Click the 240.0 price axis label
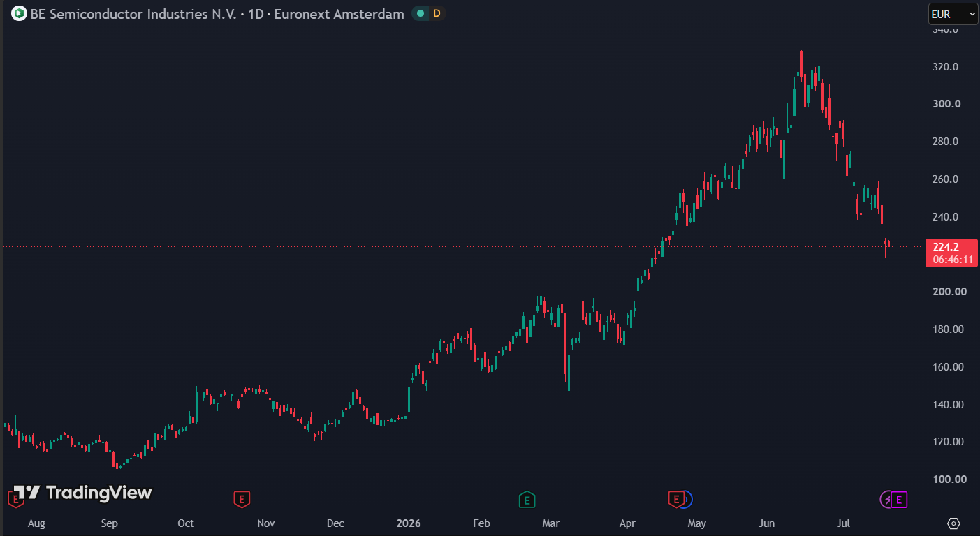This screenshot has width=980, height=536. coord(945,217)
